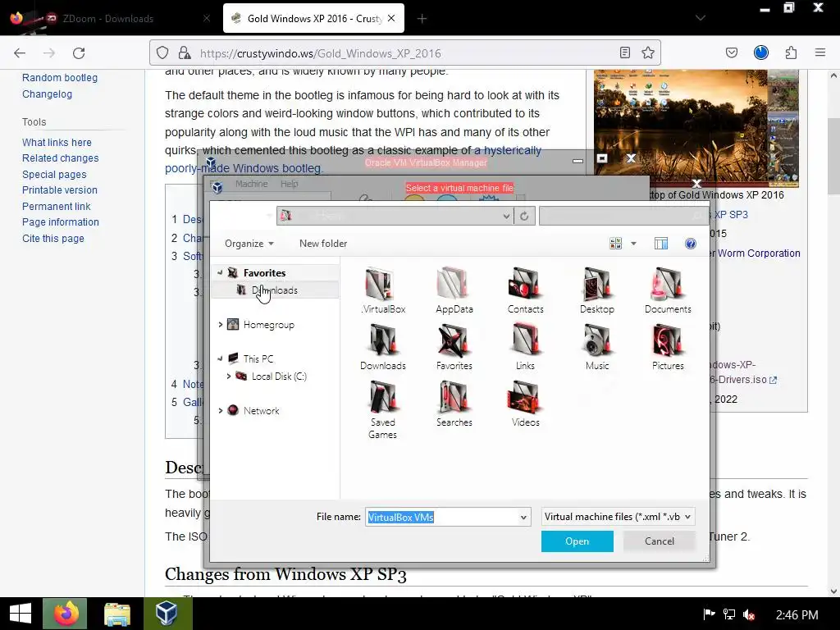Select the Pictures folder icon

668,340
